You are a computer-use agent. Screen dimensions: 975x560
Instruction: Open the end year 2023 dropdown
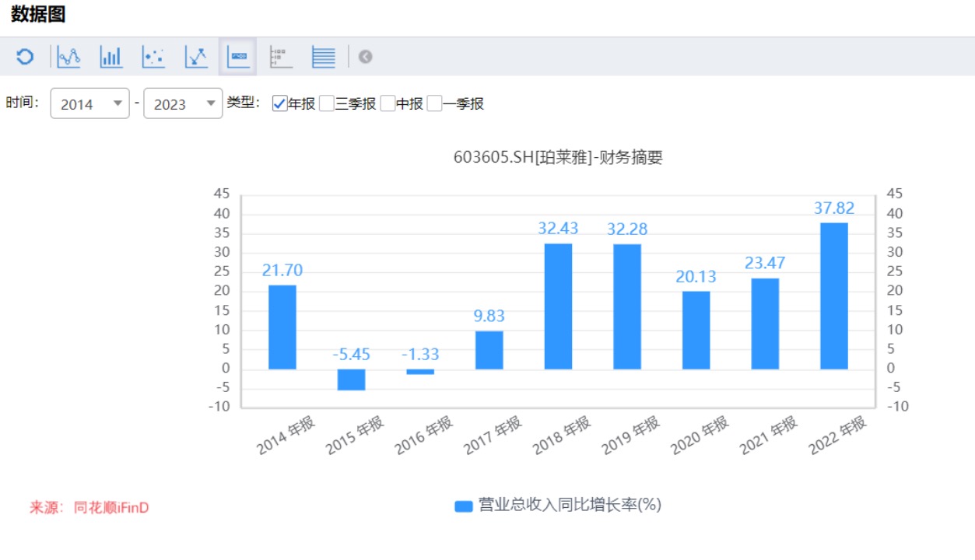(x=183, y=103)
